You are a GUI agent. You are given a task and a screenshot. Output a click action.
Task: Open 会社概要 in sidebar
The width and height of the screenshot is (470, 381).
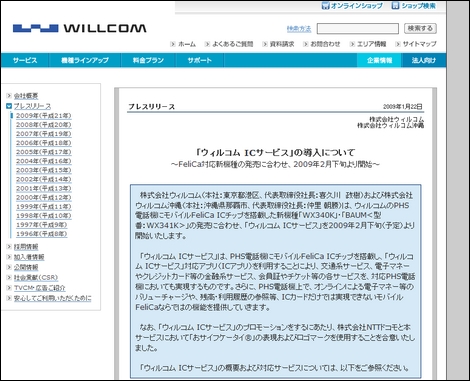point(26,96)
